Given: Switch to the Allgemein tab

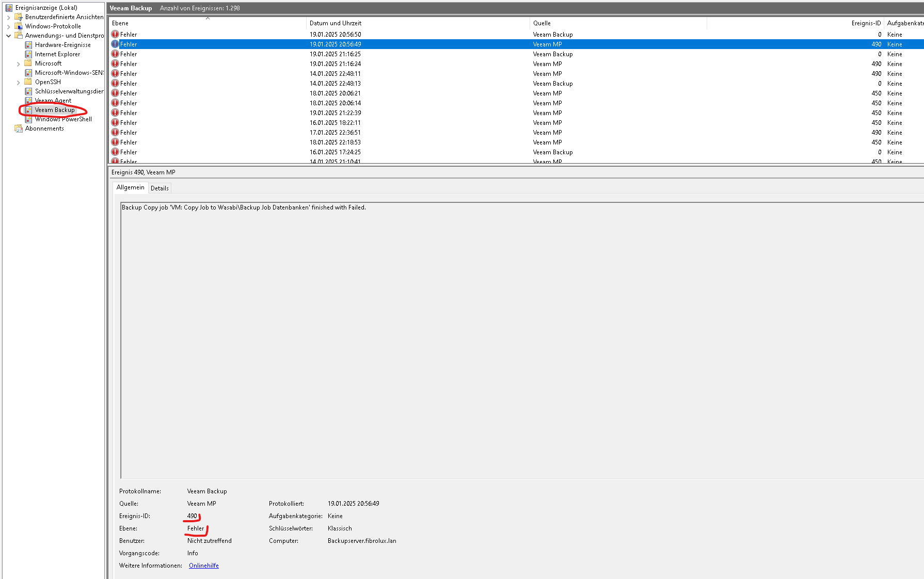Looking at the screenshot, I should click(x=131, y=188).
